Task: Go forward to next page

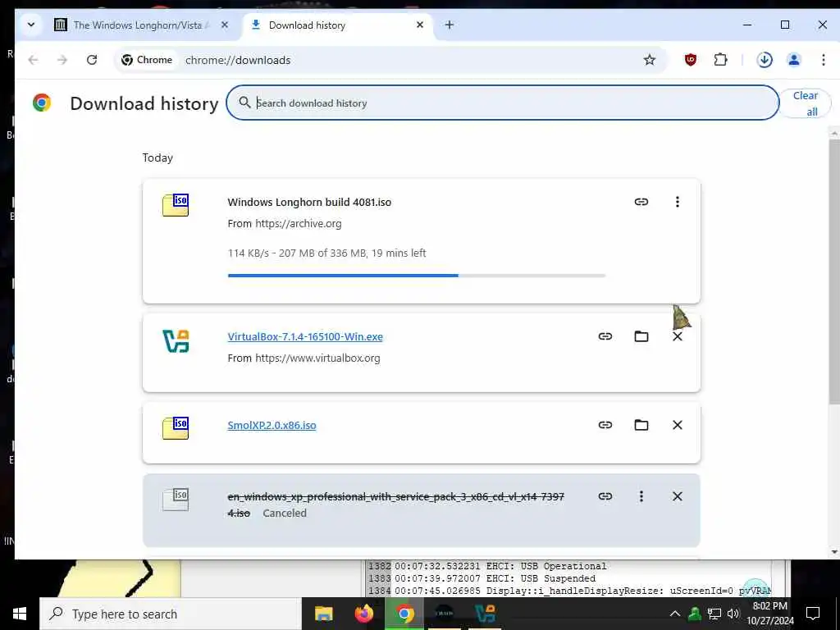Action: point(62,60)
